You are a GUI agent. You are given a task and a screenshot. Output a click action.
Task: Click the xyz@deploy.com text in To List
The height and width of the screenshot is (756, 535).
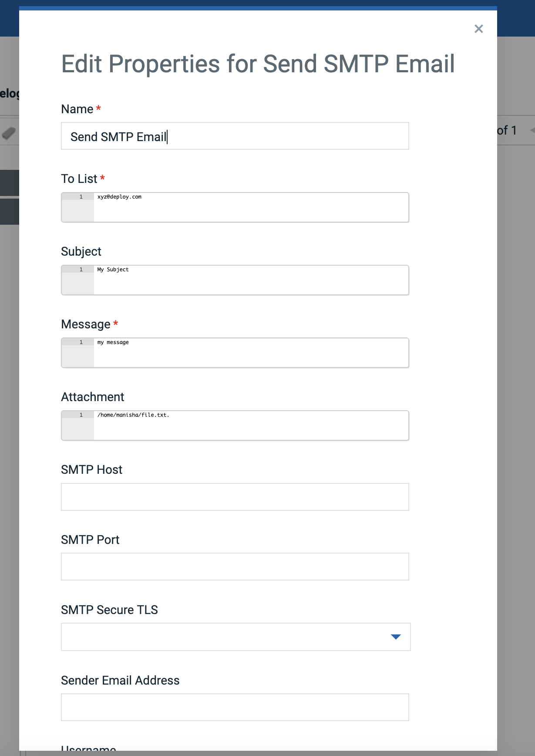click(119, 197)
